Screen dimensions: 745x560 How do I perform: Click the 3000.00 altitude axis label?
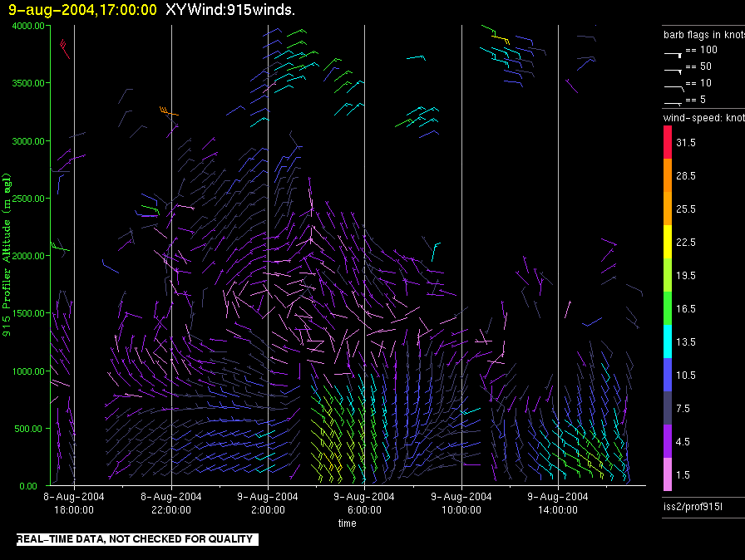coord(28,141)
